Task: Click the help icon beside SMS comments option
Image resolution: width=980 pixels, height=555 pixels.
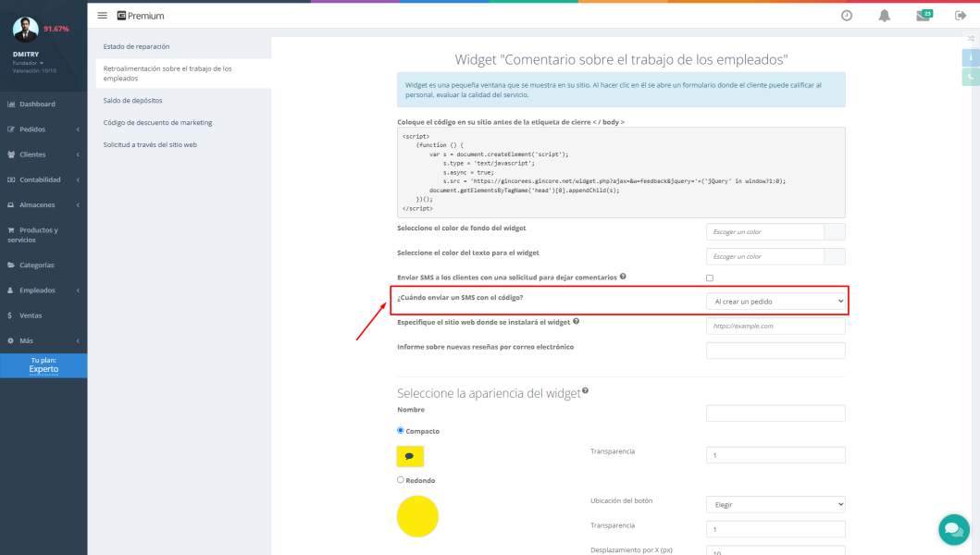Action: coord(623,277)
